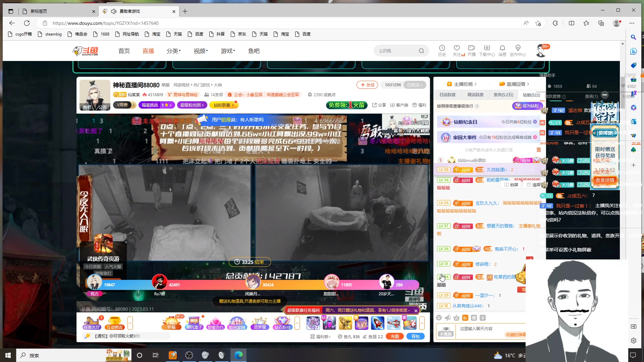This screenshot has width=644, height=362.
Task: Expand the 视频 navigation dropdown
Action: tap(201, 51)
